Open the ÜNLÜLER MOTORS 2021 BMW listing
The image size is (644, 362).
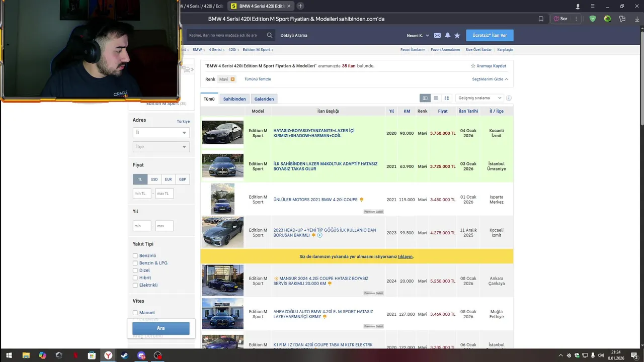(x=315, y=200)
